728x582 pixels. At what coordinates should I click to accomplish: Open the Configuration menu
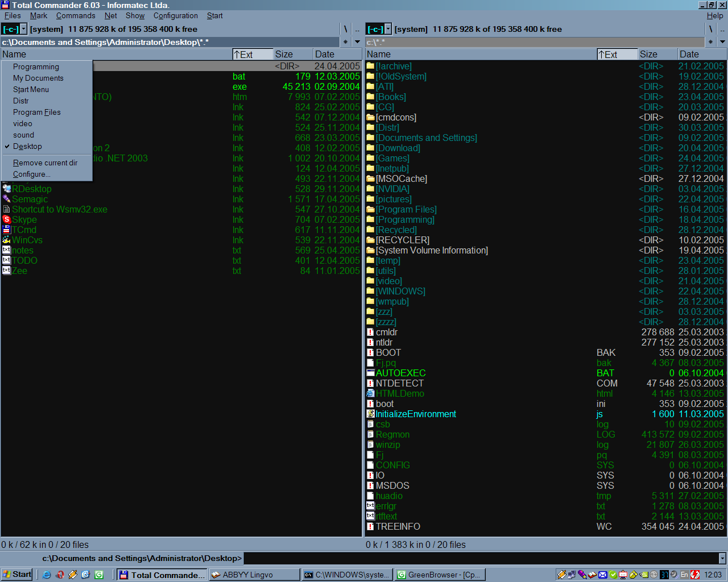pyautogui.click(x=176, y=16)
